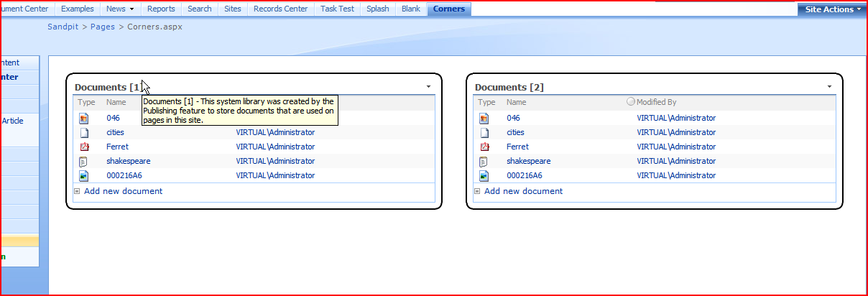Open the Site Actions dropdown menu
The width and height of the screenshot is (868, 296).
coord(833,9)
